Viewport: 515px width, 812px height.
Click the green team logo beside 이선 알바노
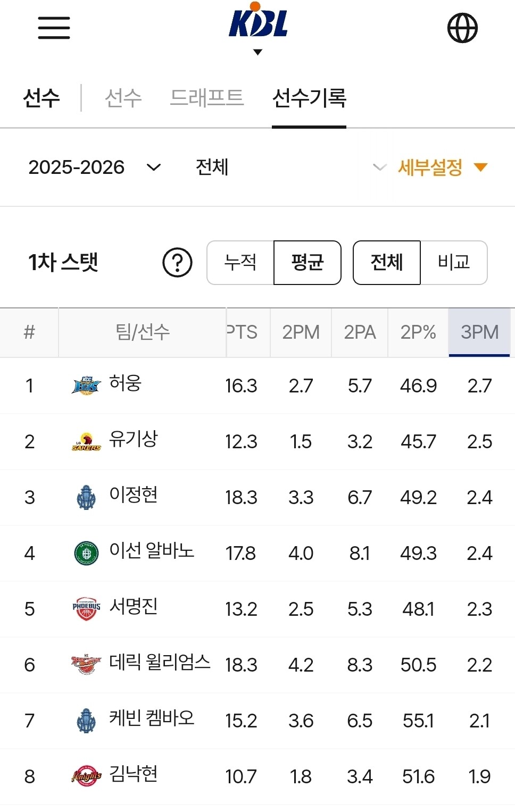(86, 553)
